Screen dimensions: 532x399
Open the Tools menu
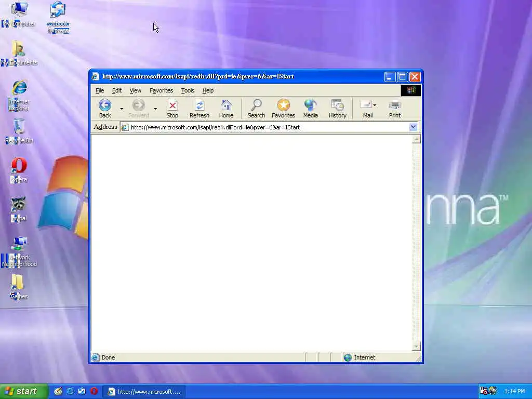tap(188, 90)
